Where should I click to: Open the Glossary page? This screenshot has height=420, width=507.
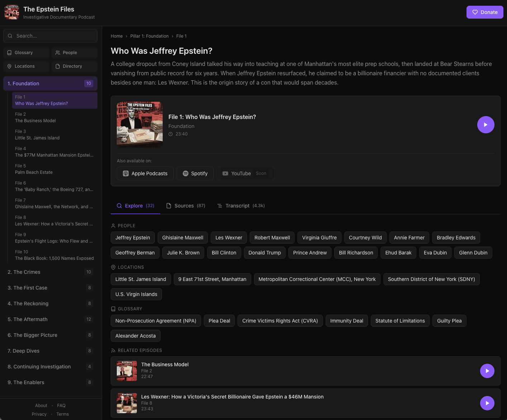pos(26,53)
